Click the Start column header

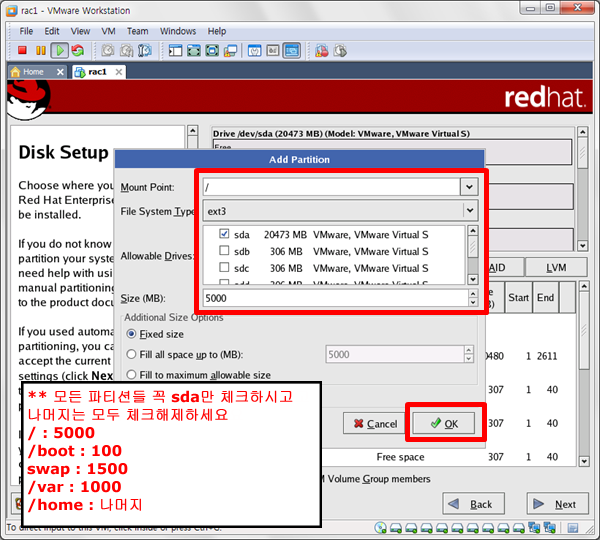click(518, 298)
